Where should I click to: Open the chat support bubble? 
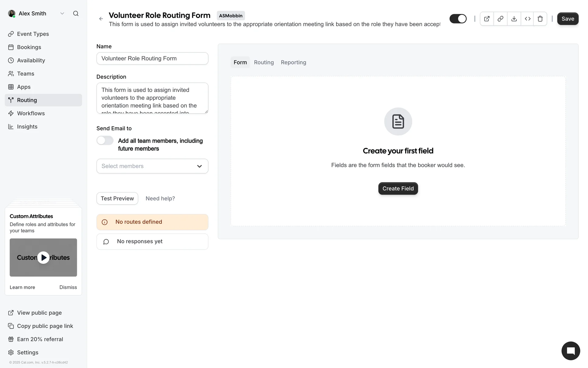(571, 351)
